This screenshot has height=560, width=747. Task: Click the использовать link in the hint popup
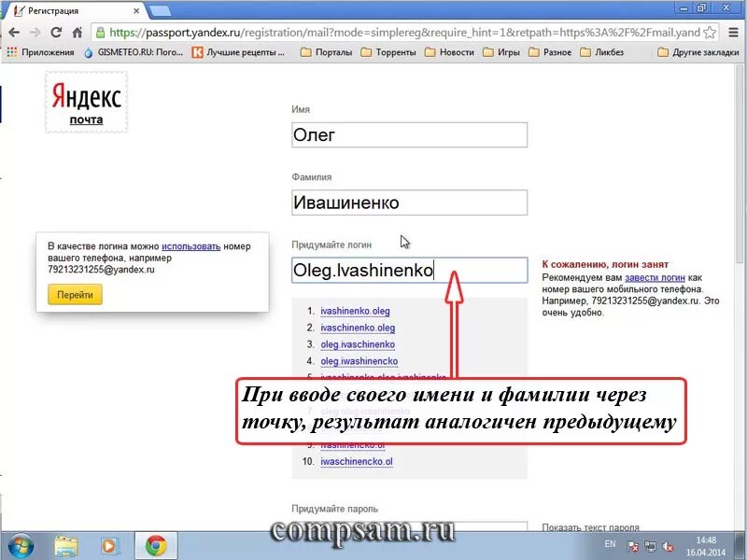coord(191,246)
